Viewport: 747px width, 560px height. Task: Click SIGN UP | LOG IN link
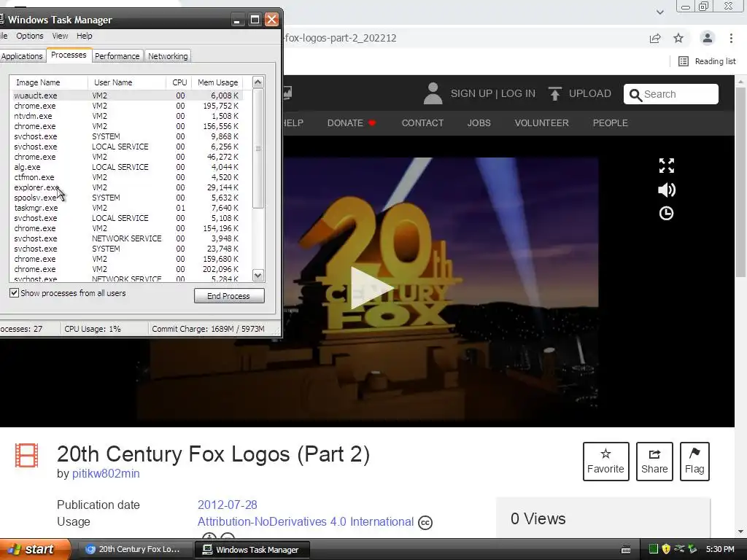pyautogui.click(x=493, y=93)
